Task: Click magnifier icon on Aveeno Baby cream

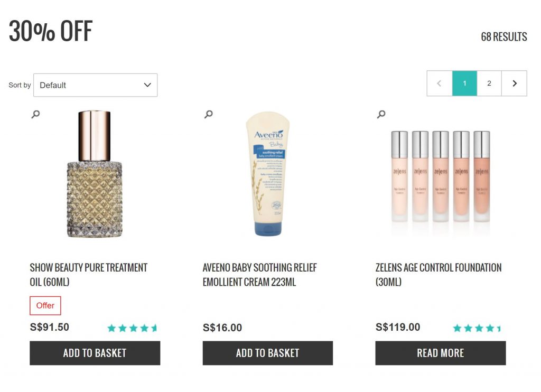Action: click(209, 114)
